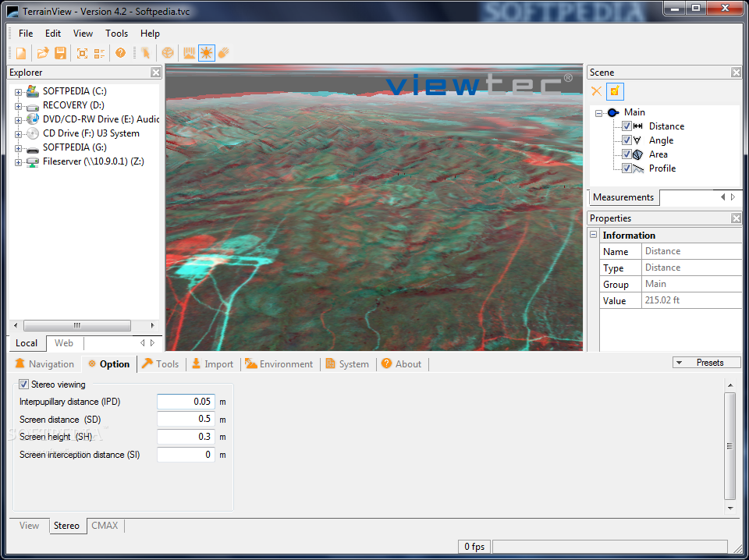Viewport: 749px width, 560px height.
Task: Open the Presets dropdown
Action: 707,363
